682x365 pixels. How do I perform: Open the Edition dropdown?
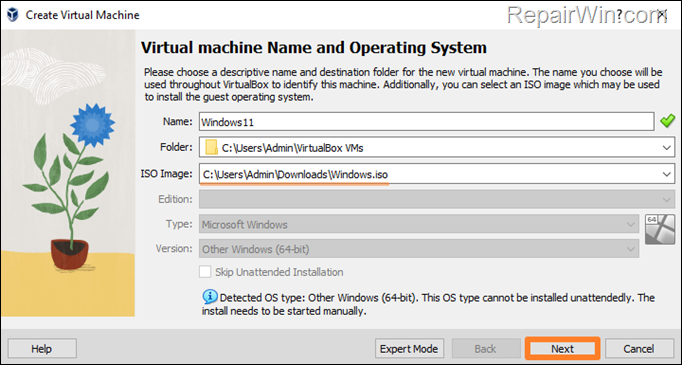pos(437,199)
